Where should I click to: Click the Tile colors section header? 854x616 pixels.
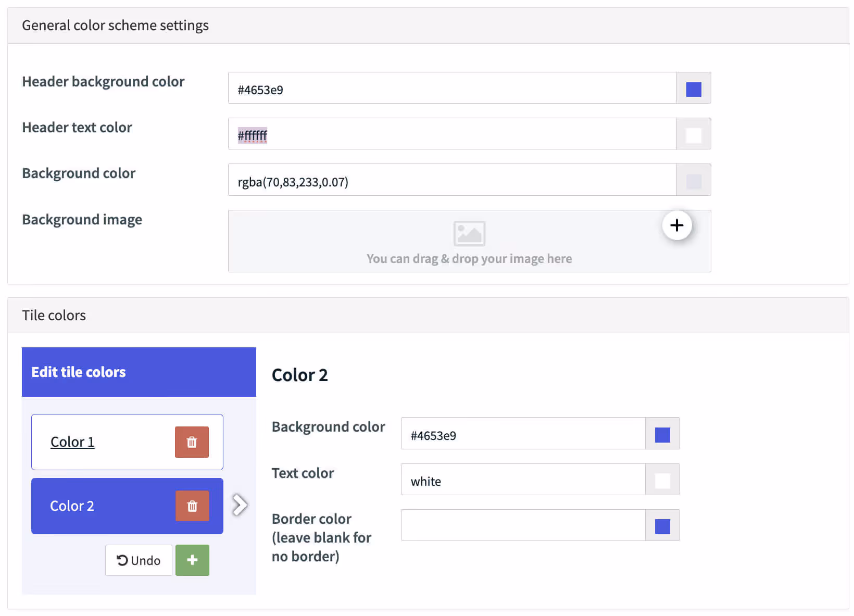54,315
